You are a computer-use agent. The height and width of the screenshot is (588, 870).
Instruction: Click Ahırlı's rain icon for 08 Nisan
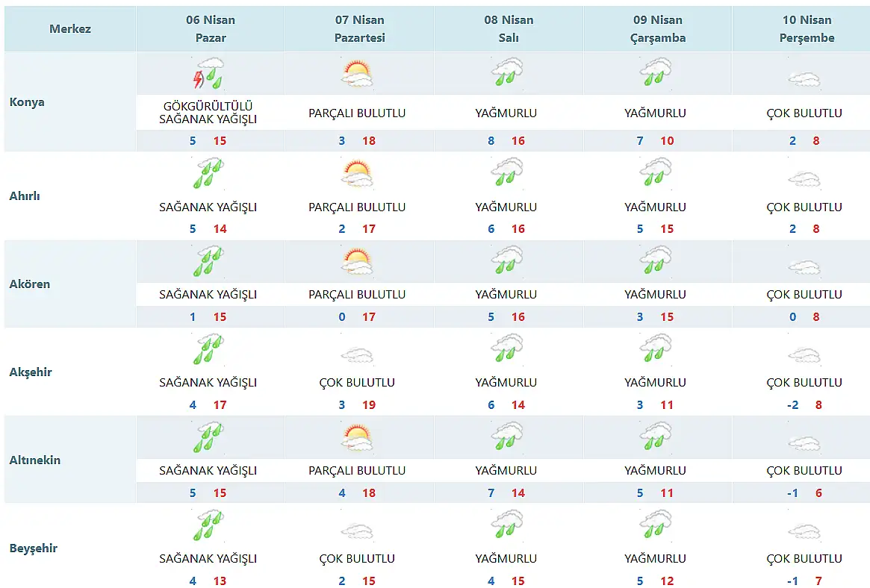click(x=506, y=172)
